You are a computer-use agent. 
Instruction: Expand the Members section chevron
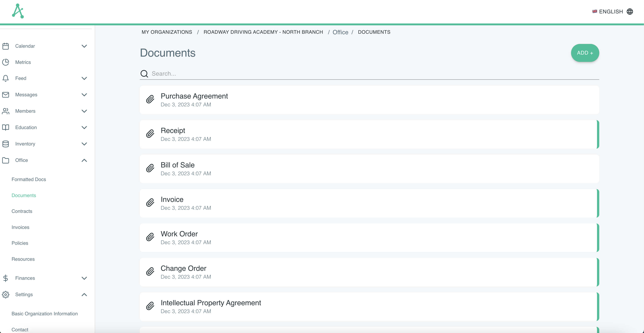(84, 111)
